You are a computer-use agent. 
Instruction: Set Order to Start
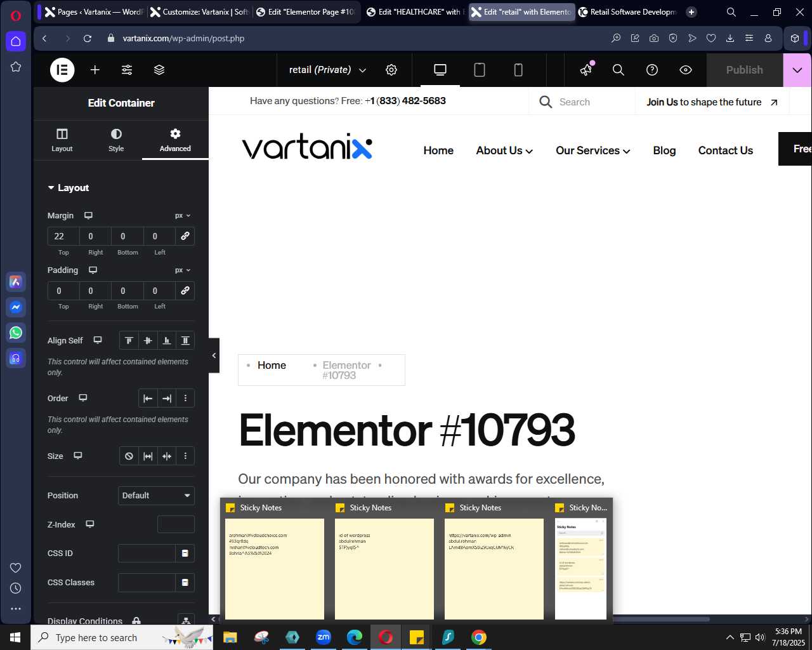click(148, 399)
